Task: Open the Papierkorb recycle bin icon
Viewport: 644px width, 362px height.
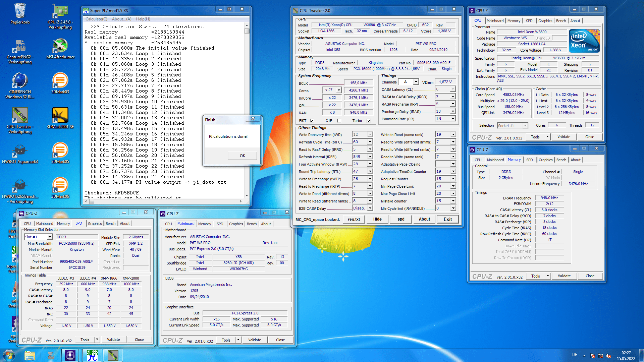Action: [20, 14]
